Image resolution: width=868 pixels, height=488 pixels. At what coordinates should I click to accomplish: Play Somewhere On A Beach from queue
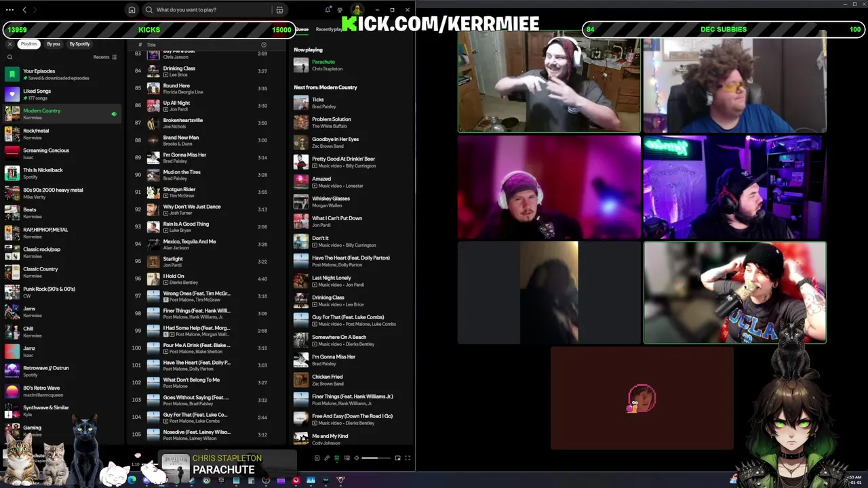coord(352,340)
